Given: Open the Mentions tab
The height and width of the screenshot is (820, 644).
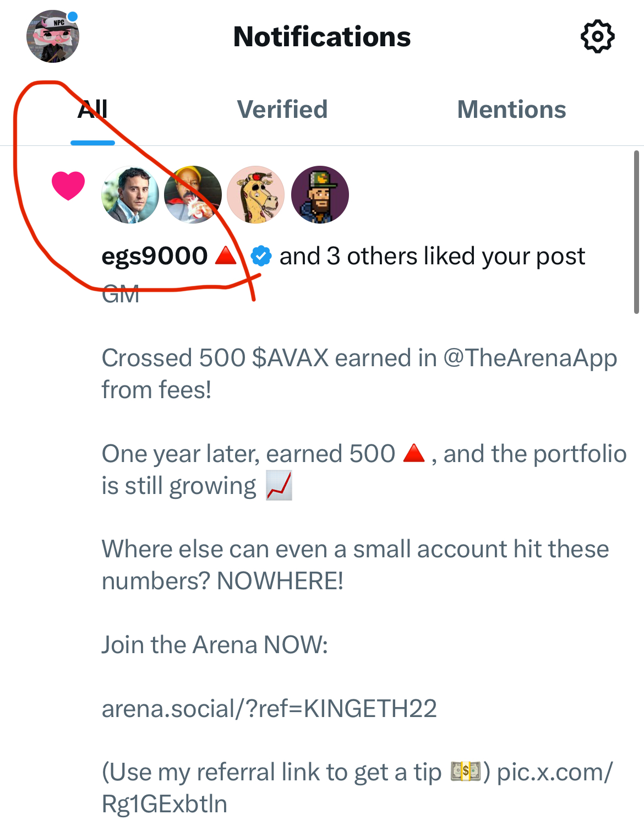Looking at the screenshot, I should click(511, 110).
